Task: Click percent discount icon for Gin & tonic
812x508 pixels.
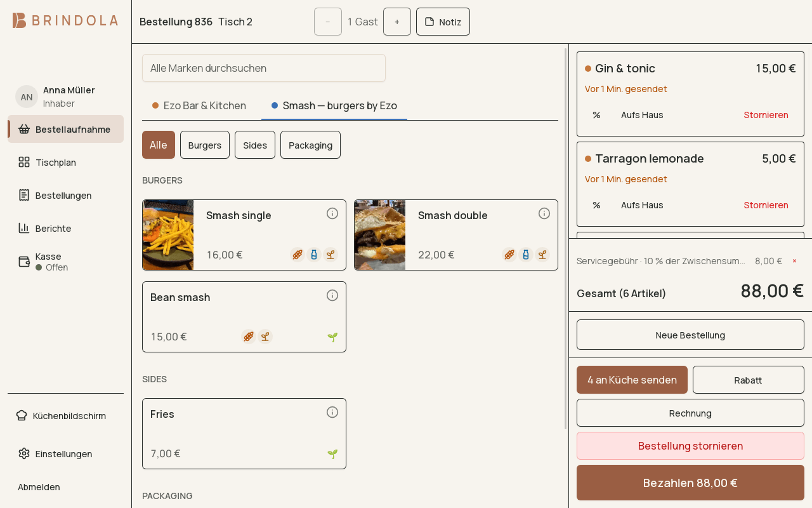Action: [x=596, y=115]
